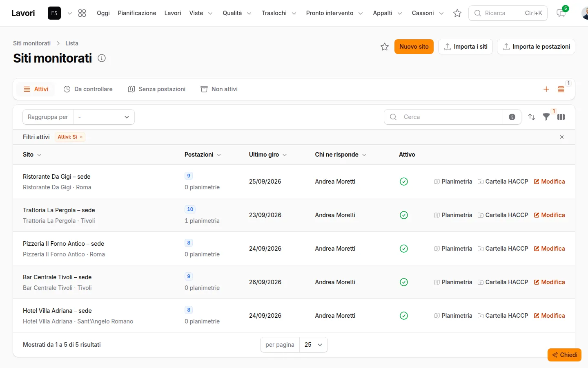Toggle the columns chooser icon
Viewport: 588px width, 368px height.
coord(561,117)
